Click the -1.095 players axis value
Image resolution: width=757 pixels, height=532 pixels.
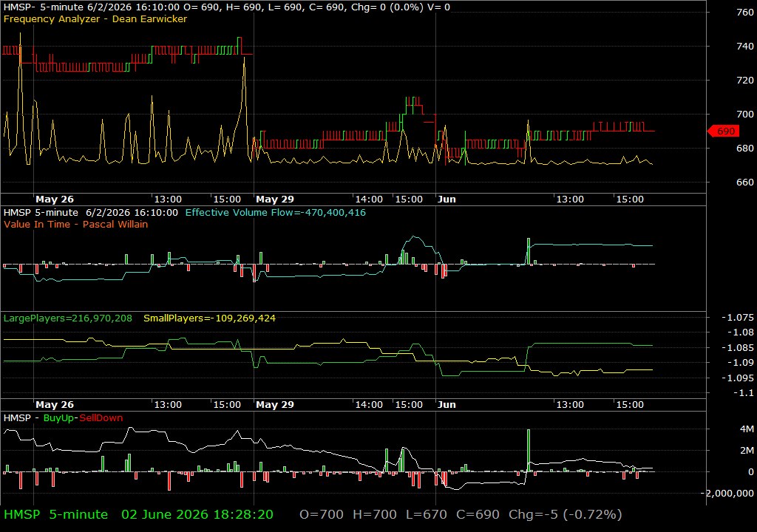(x=738, y=378)
